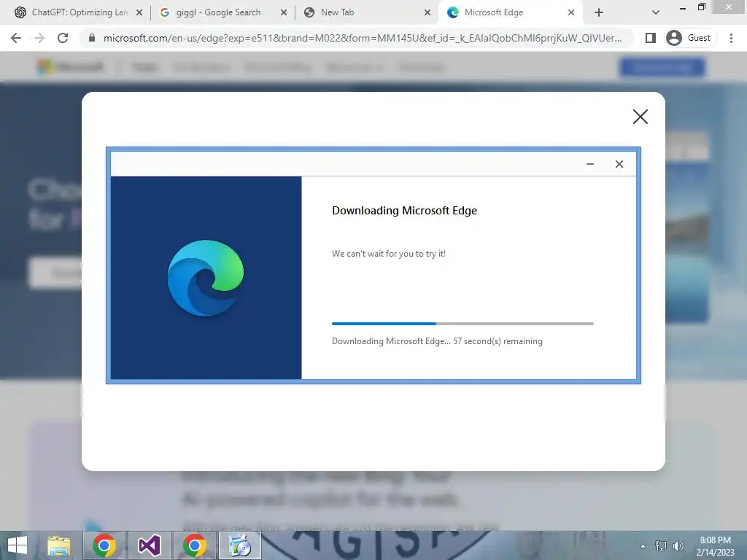Viewport: 747px width, 560px height.
Task: Show hidden system tray icons
Action: click(643, 546)
